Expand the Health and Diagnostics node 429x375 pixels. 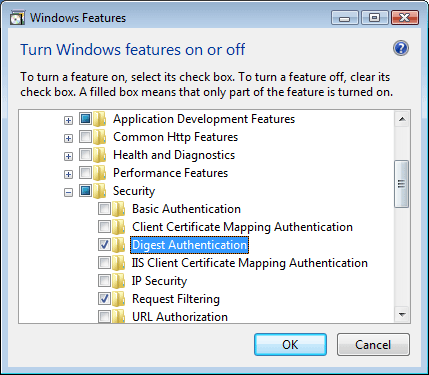pyautogui.click(x=68, y=156)
